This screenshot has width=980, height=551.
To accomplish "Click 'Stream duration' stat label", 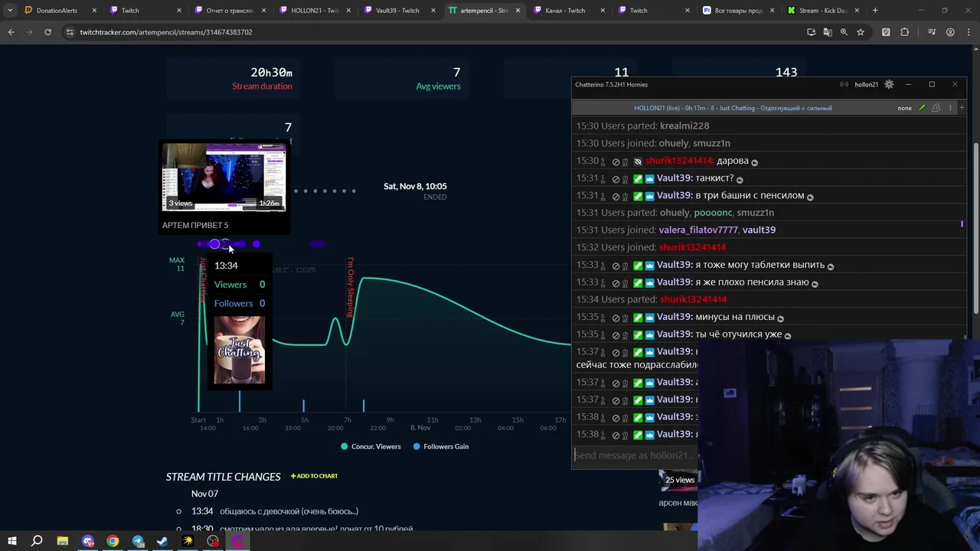I will point(262,86).
